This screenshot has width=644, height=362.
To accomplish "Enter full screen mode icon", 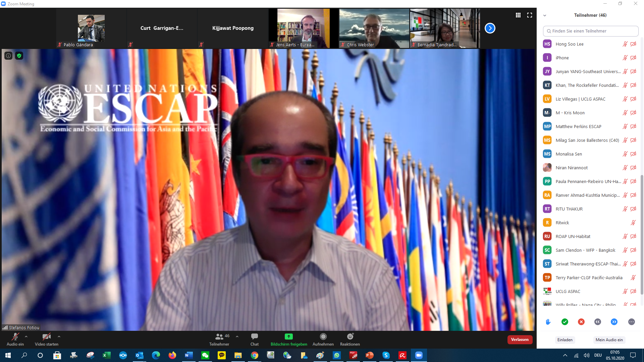I will [530, 15].
